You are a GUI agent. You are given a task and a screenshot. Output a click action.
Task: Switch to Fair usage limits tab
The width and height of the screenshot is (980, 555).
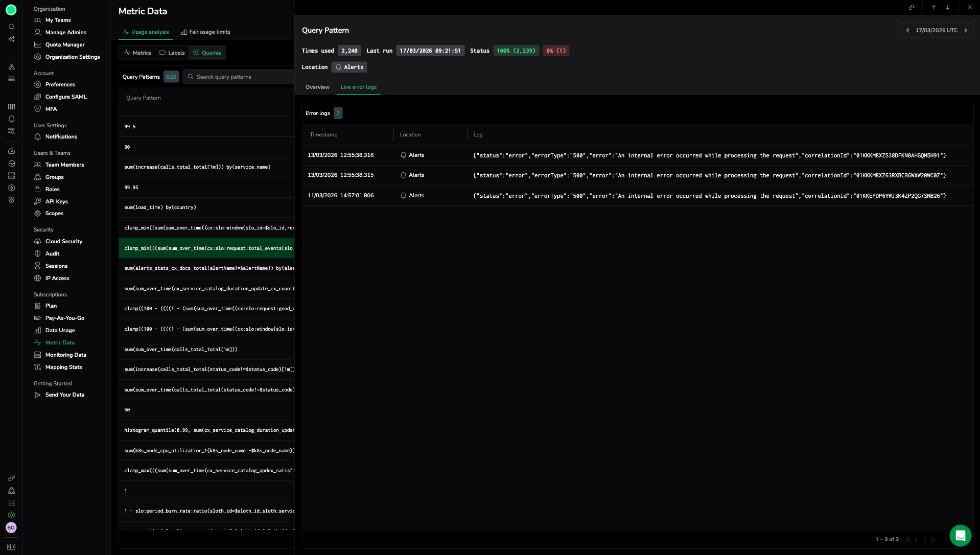click(205, 32)
